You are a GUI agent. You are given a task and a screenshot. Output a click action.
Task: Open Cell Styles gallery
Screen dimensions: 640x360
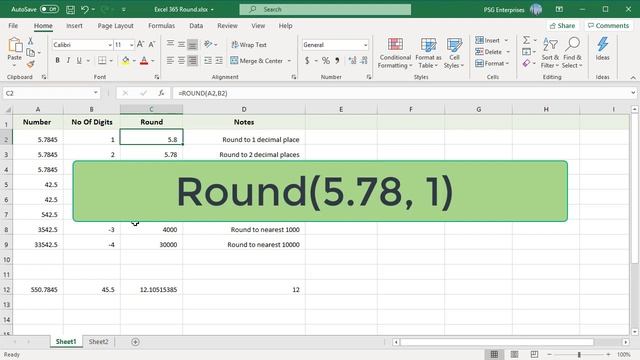[454, 53]
